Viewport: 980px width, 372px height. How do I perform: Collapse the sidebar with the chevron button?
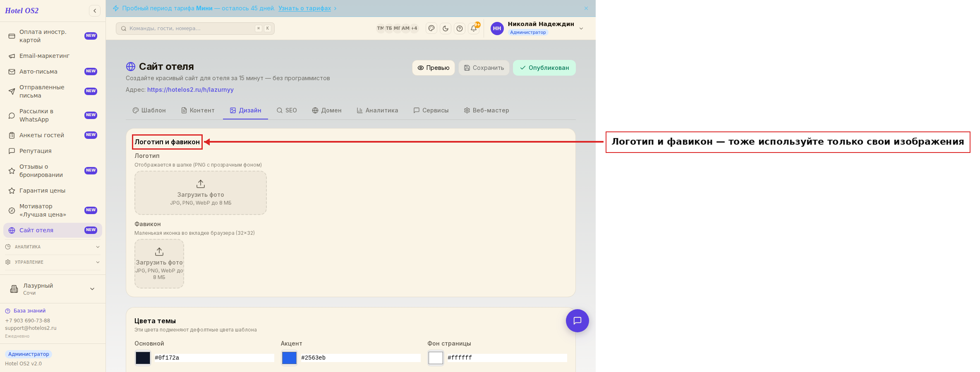95,11
